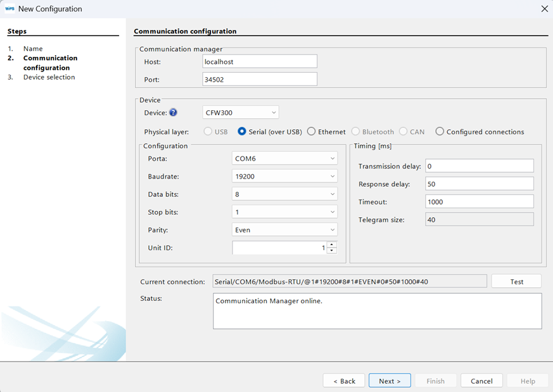Select the Ethernet physical layer option
Image resolution: width=553 pixels, height=392 pixels.
click(311, 131)
